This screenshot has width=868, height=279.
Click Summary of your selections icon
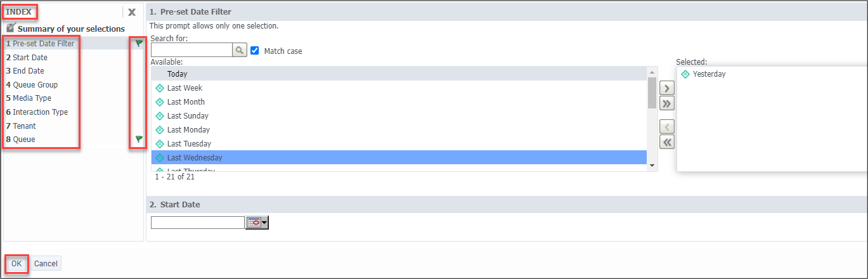[11, 28]
